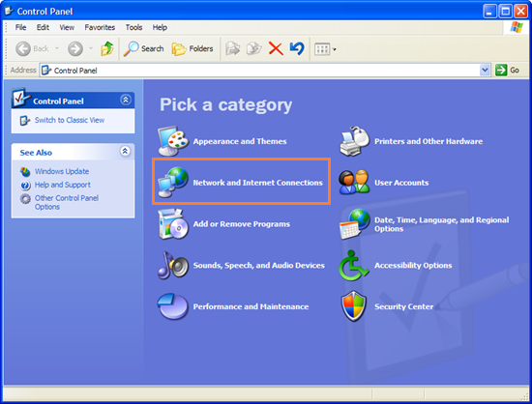
Task: Click the Other Control Panel Options link
Action: point(67,202)
